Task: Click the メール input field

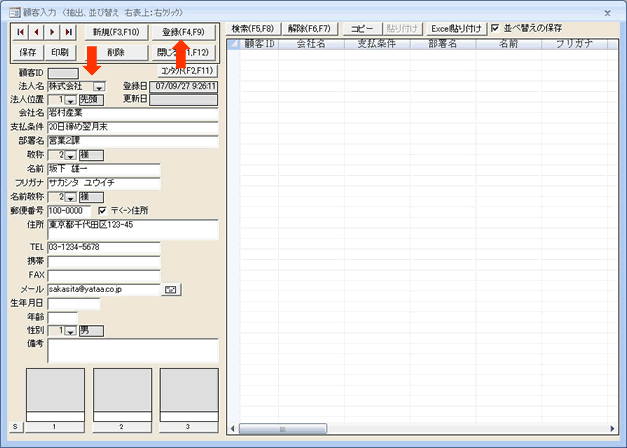Action: 104,290
